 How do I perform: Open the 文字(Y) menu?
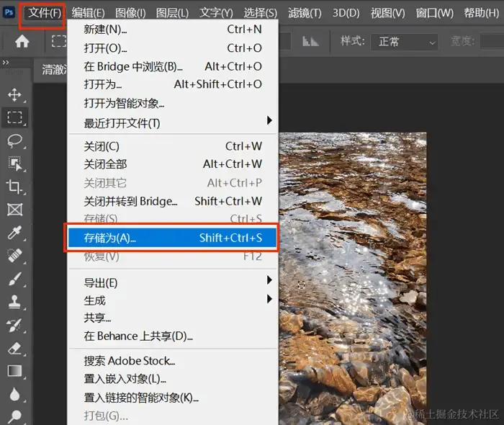[216, 13]
